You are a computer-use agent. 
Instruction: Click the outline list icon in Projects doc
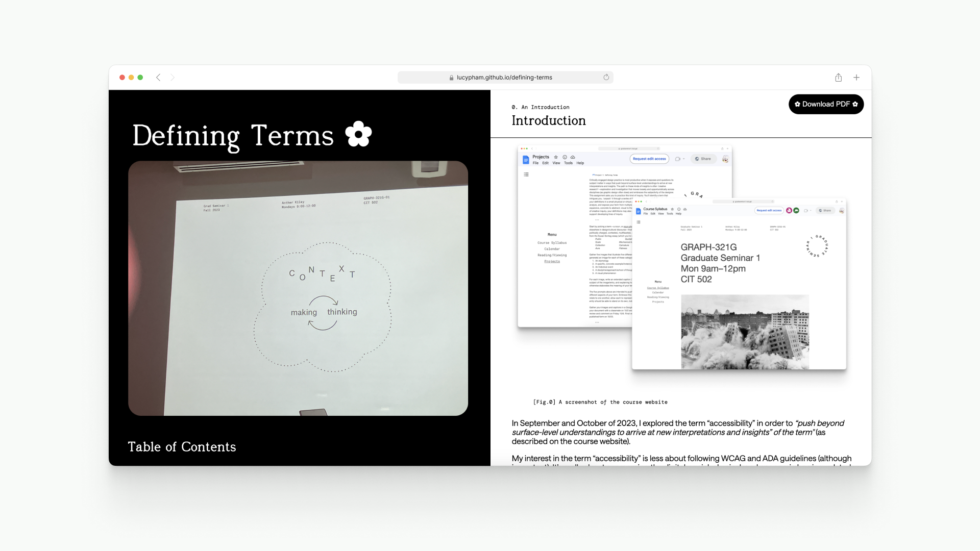[x=526, y=174]
